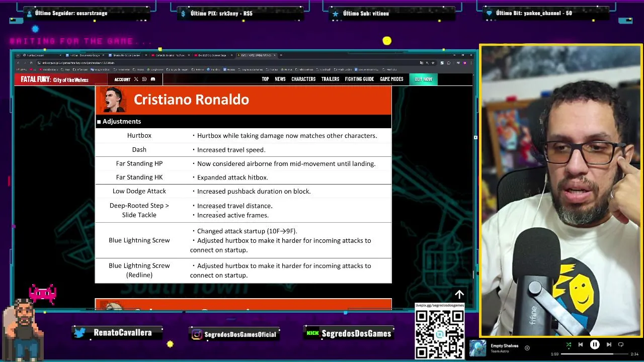This screenshot has width=644, height=362.
Task: Switch to the Google Docs browser tab
Action: [85, 55]
